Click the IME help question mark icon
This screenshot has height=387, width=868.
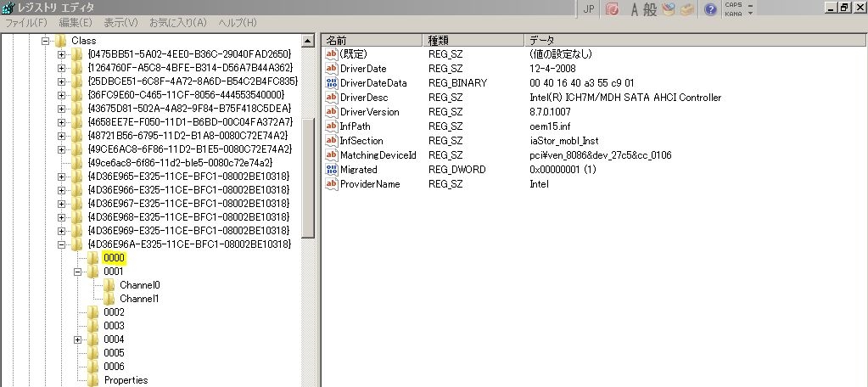click(x=710, y=9)
